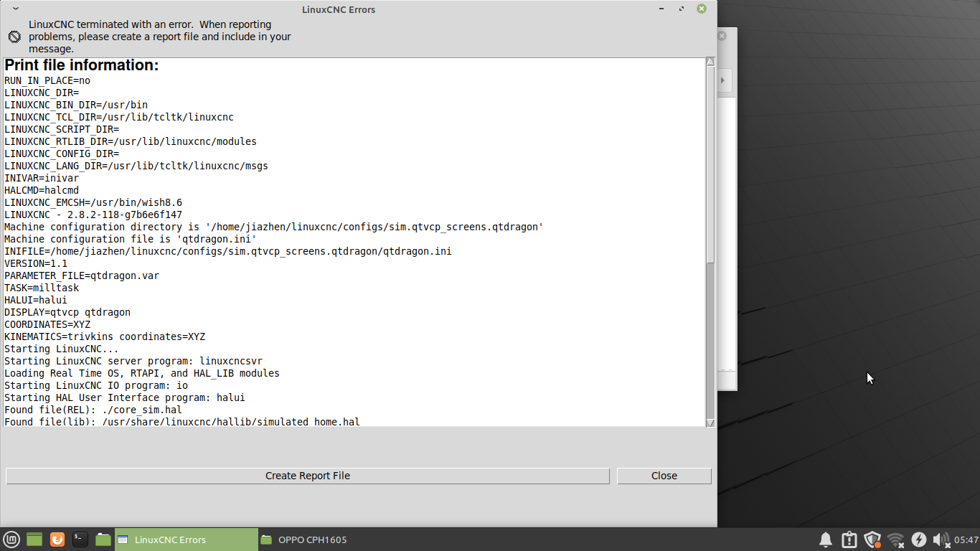Click the 'DISPLAY=qtvcp qtdragon' line

click(x=67, y=312)
